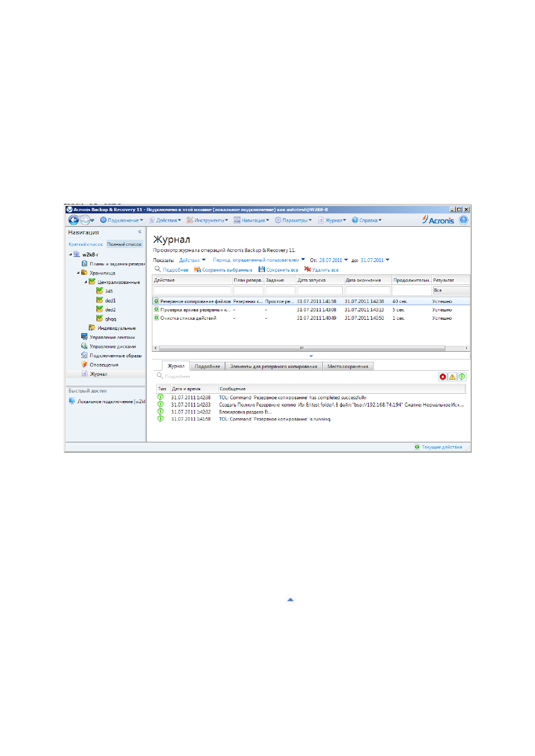Open the Навигация menu

252,220
